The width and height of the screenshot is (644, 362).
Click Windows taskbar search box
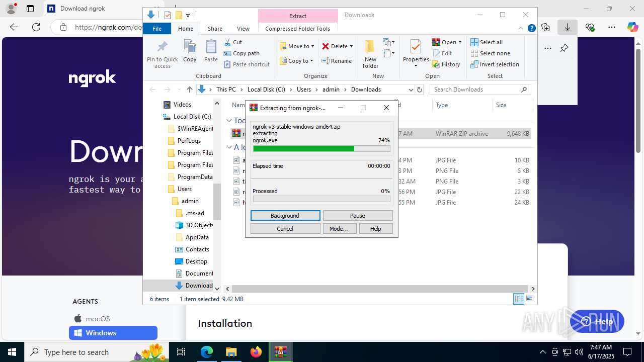click(98, 352)
